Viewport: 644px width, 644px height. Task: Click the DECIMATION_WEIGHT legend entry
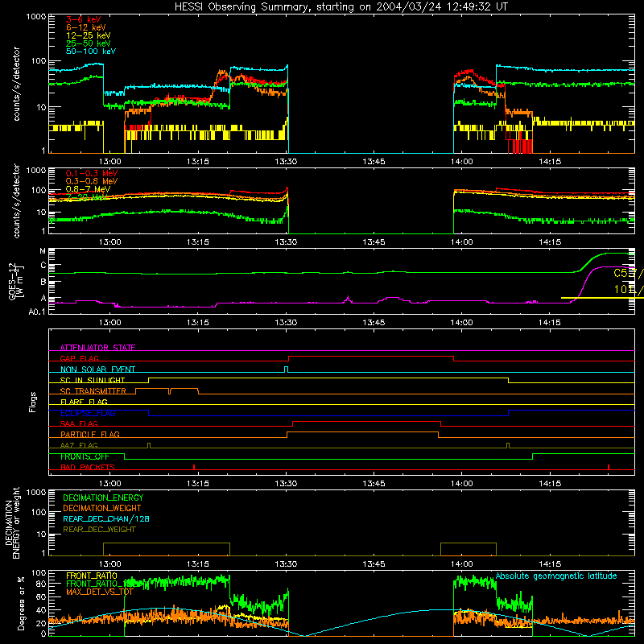point(102,508)
